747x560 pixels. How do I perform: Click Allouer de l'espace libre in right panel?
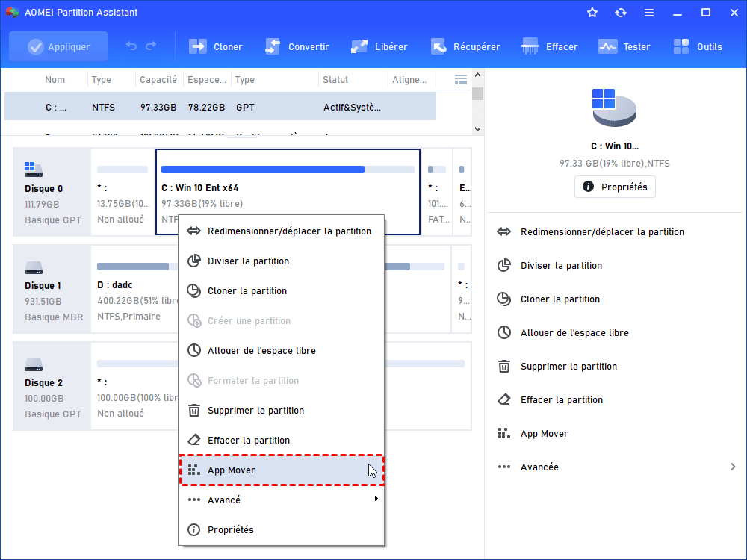[x=574, y=333]
